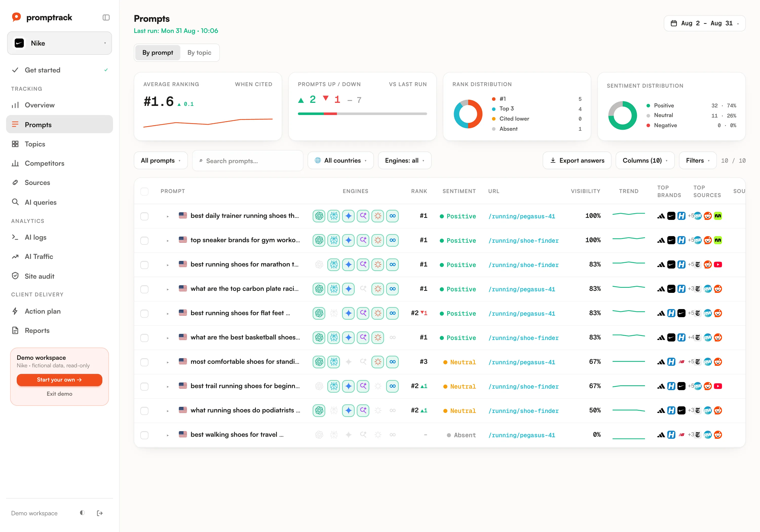
Task: Check the flat feet running shoes row checkbox
Action: 144,314
